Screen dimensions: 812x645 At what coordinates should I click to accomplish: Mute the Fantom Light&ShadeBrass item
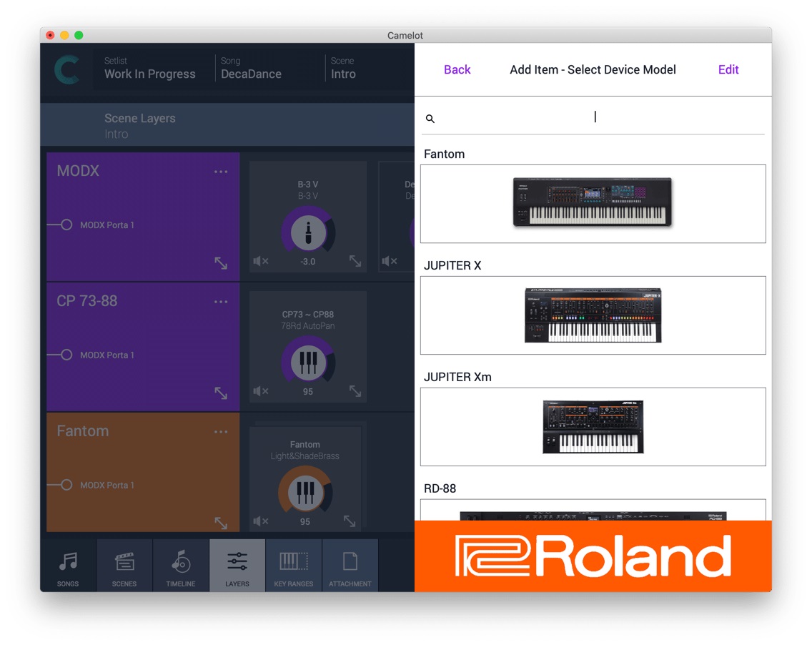tap(260, 521)
